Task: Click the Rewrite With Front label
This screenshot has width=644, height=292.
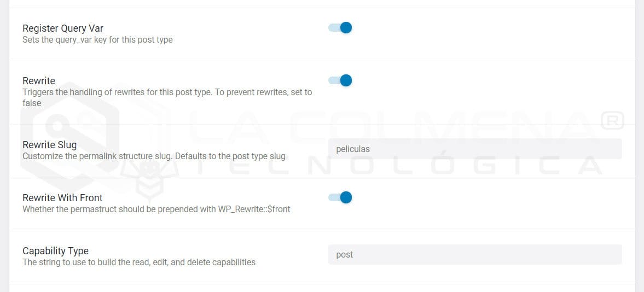Action: [x=62, y=198]
